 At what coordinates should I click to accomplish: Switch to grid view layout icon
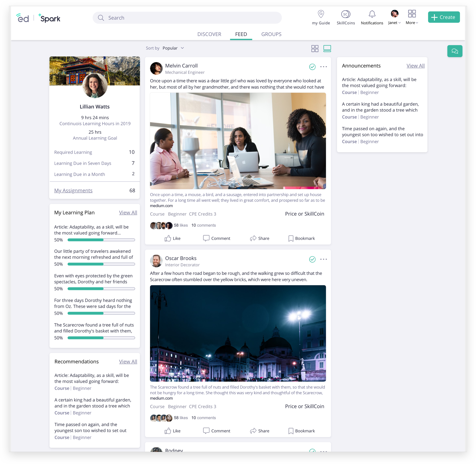(x=315, y=49)
